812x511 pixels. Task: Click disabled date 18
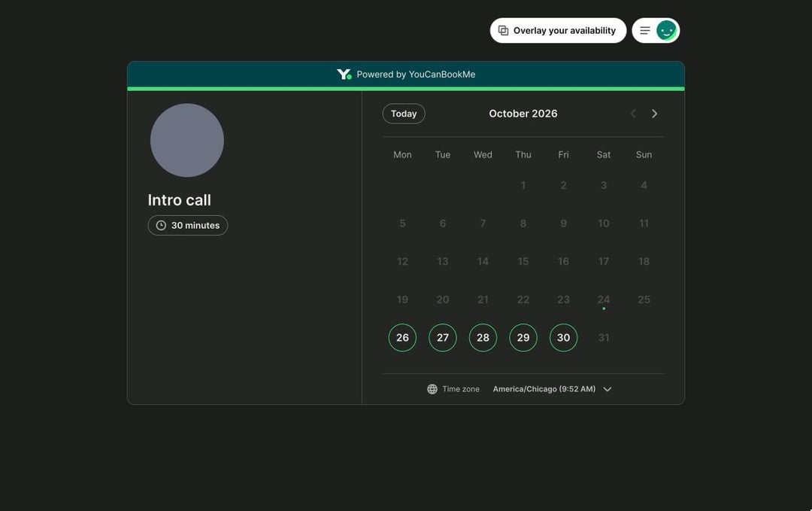(x=644, y=262)
